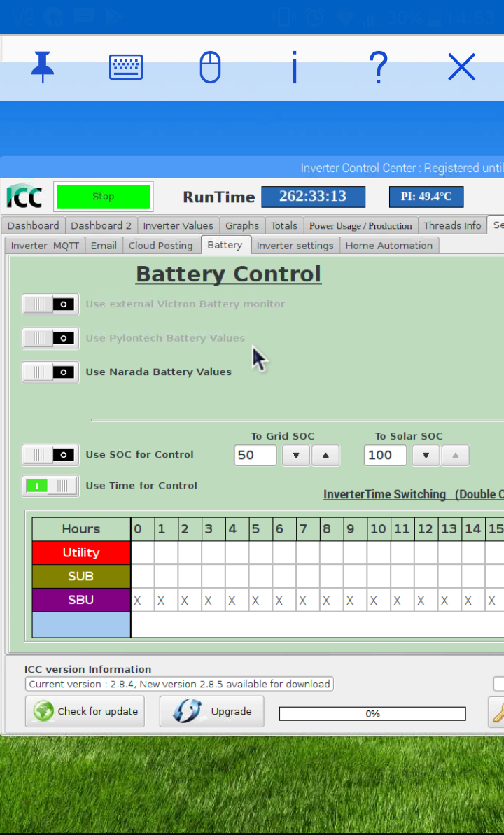
Task: Toggle Use SOC for Control
Action: coord(50,455)
